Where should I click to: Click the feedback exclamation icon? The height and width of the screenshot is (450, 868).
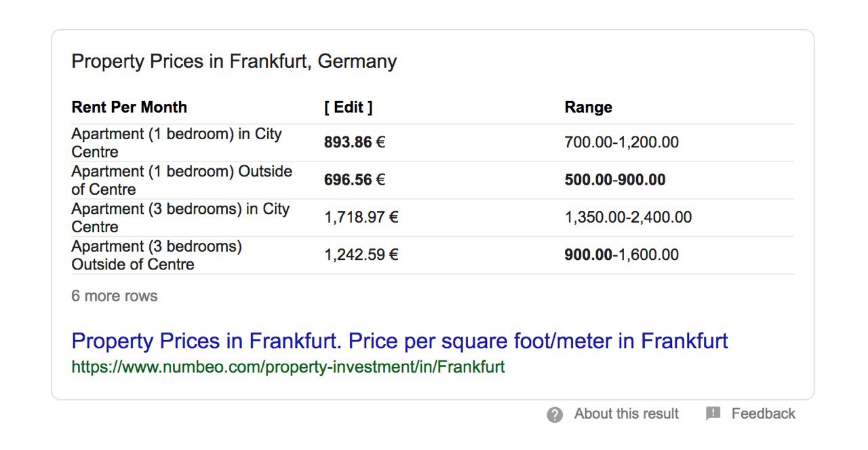coord(713,413)
